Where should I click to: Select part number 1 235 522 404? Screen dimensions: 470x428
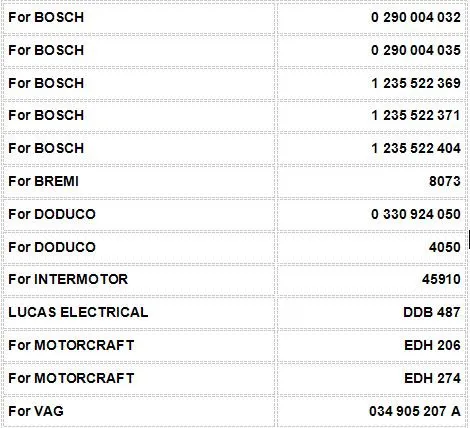coord(416,148)
